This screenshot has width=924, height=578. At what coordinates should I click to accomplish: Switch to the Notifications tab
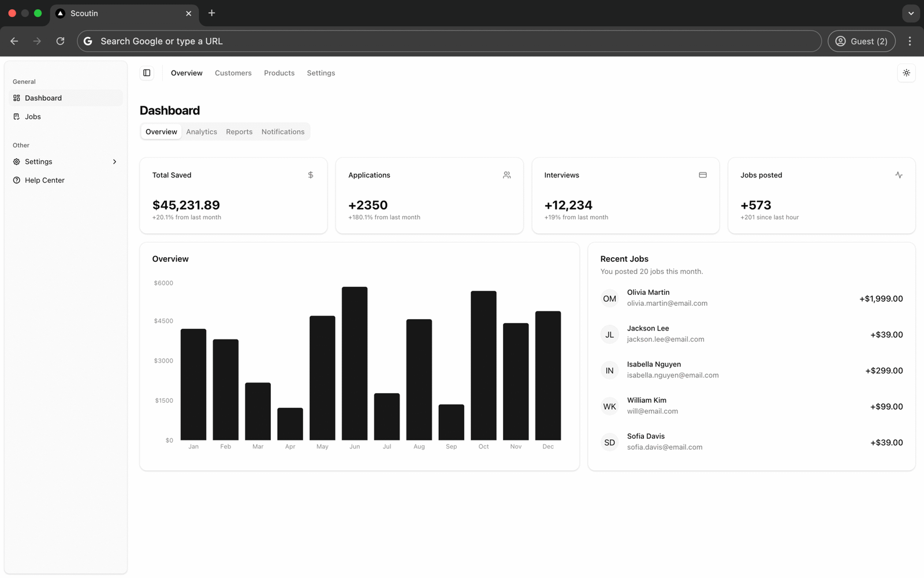[x=283, y=132]
